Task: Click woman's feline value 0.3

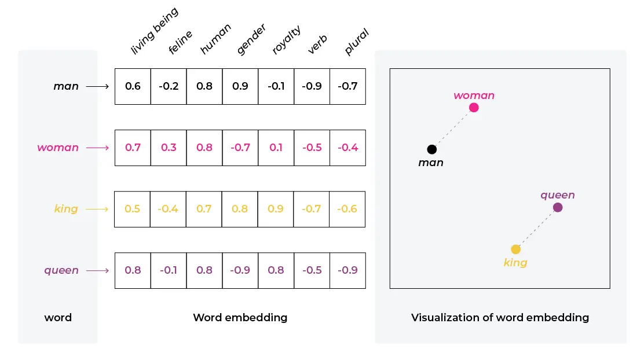Action: click(x=169, y=148)
